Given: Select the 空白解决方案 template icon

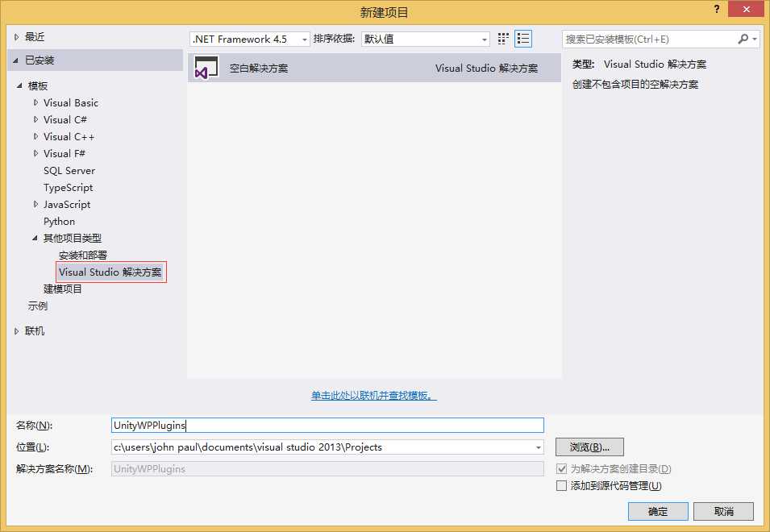Looking at the screenshot, I should click(x=206, y=68).
